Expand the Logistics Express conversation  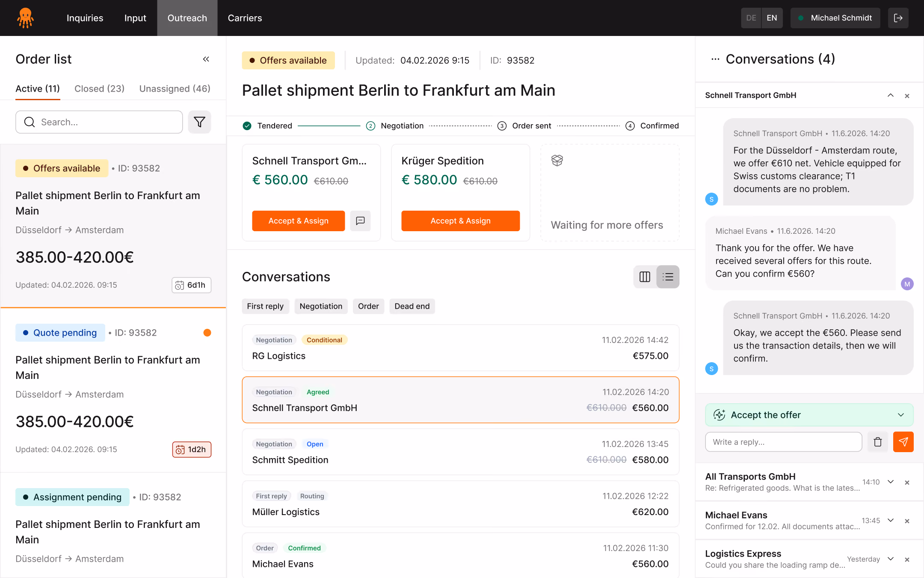(891, 559)
